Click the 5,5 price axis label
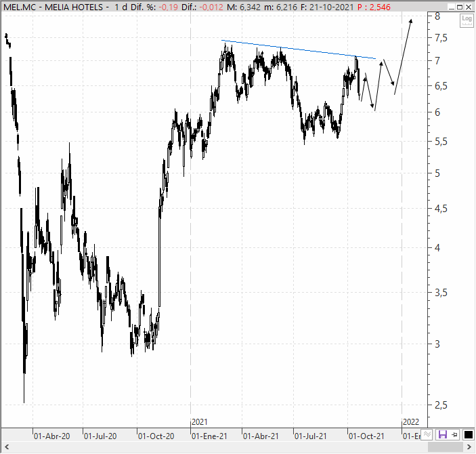The image size is (476, 454). click(441, 142)
